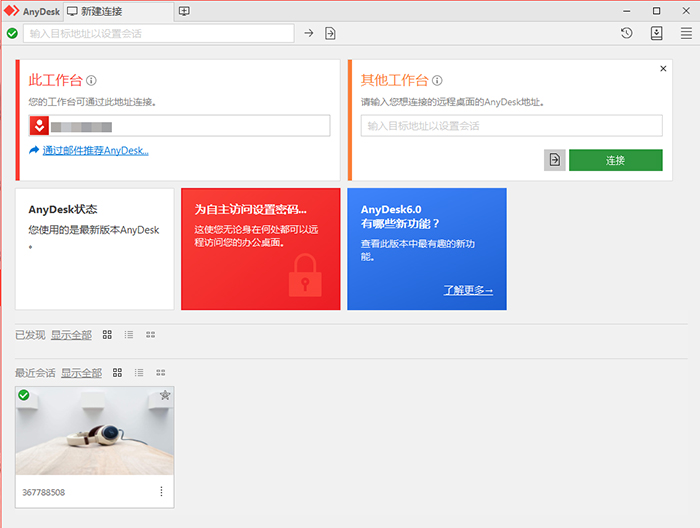Image resolution: width=700 pixels, height=528 pixels.
Task: Maximize the AnyDesk window
Action: 656,11
